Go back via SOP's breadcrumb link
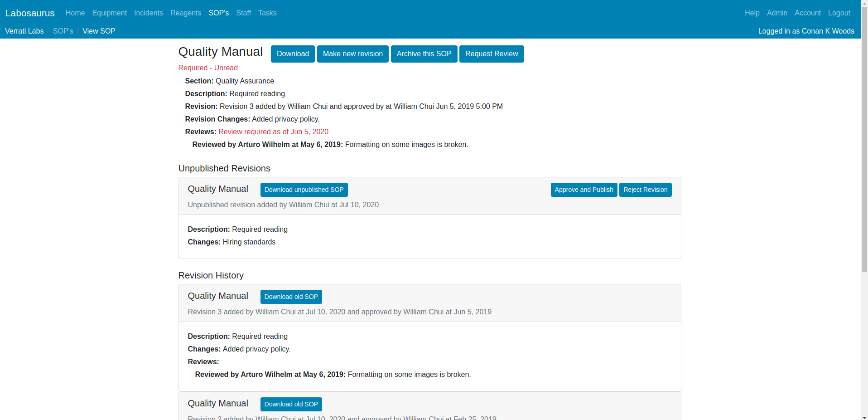The height and width of the screenshot is (420, 868). 63,31
